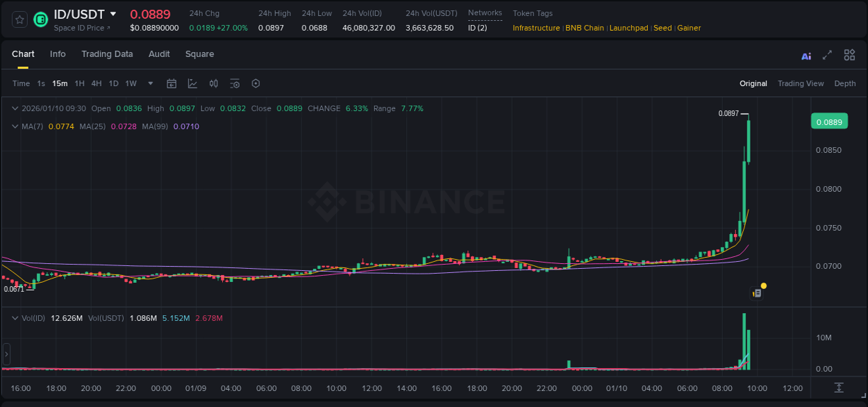This screenshot has width=868, height=407.
Task: Open the Square tab
Action: [199, 54]
